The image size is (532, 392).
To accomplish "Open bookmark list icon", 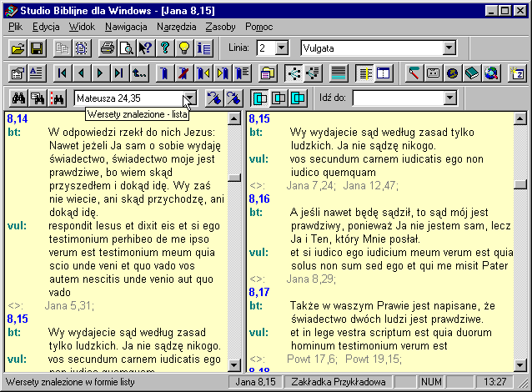I will [x=242, y=73].
